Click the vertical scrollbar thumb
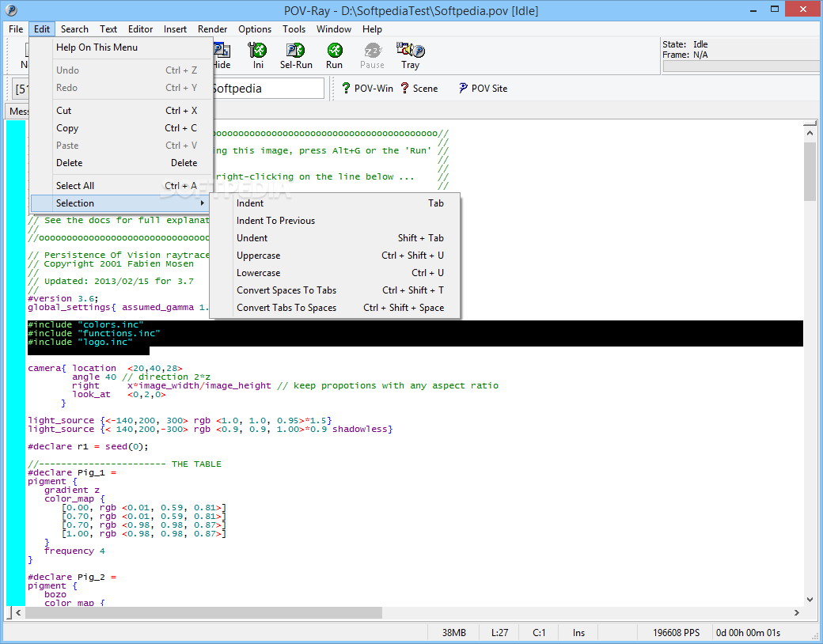This screenshot has width=823, height=644. coord(810,171)
